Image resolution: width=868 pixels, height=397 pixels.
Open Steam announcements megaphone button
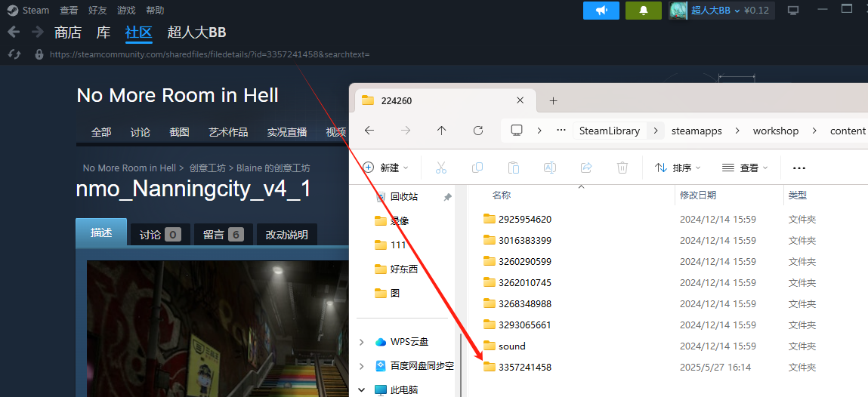point(601,10)
